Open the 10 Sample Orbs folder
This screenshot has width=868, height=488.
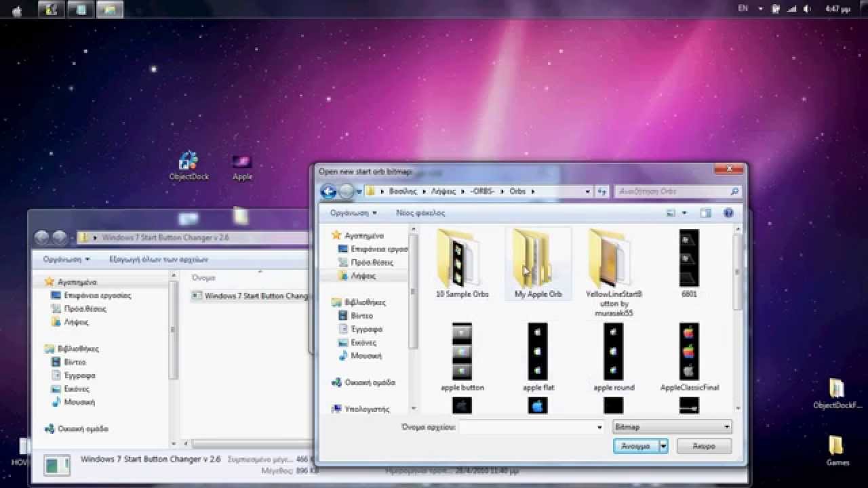[462, 264]
